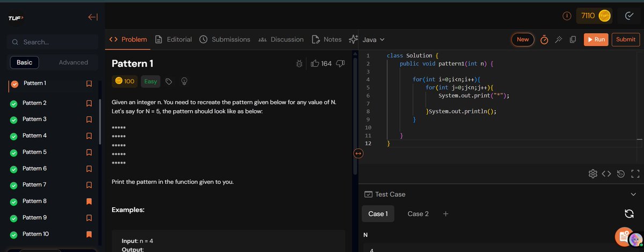Open the Editorial tab
Screen dimensions: 644x252
pos(173,39)
